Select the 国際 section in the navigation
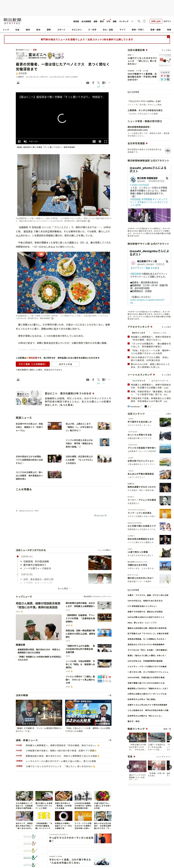 coord(49,30)
